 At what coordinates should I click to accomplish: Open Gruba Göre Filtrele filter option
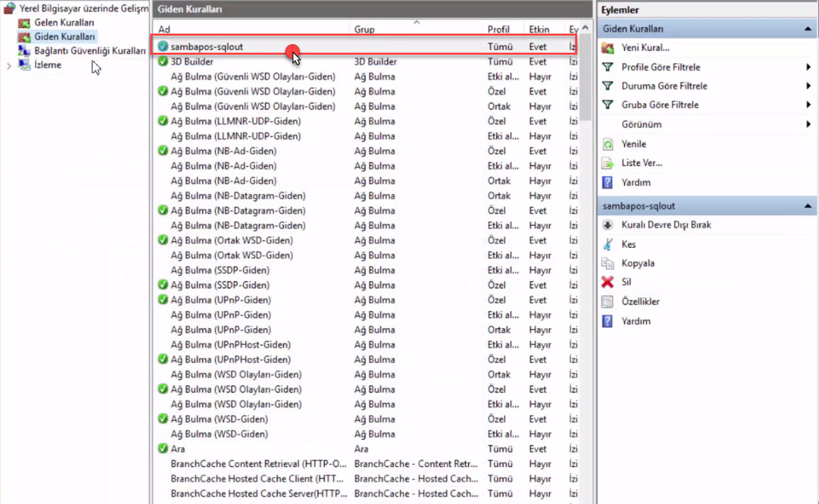pyautogui.click(x=662, y=105)
